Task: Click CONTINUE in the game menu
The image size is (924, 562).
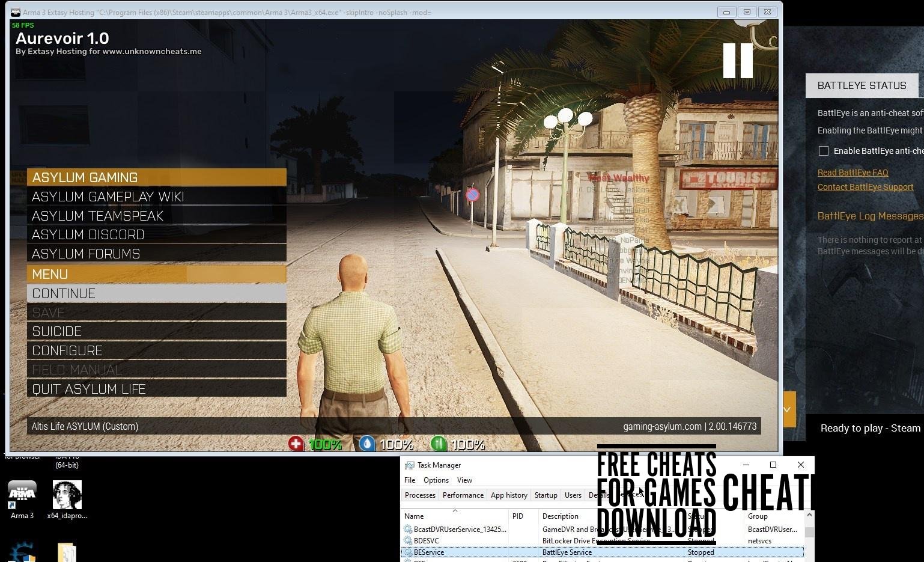Action: click(156, 293)
